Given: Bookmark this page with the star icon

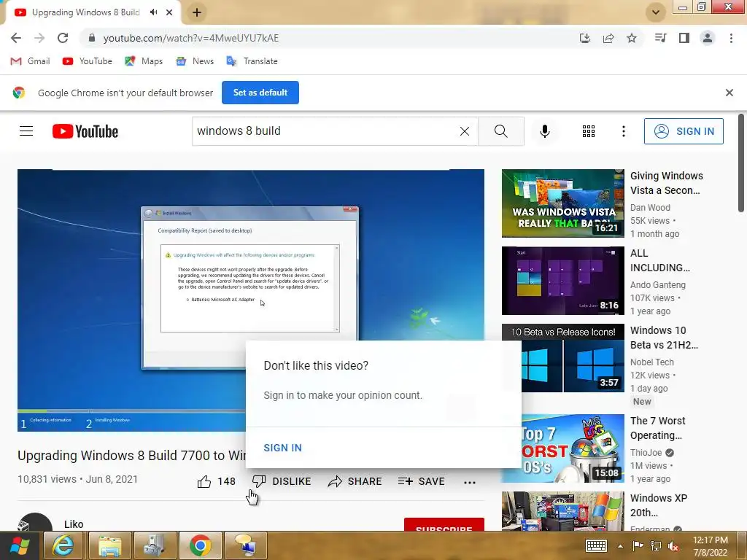Looking at the screenshot, I should pos(632,38).
